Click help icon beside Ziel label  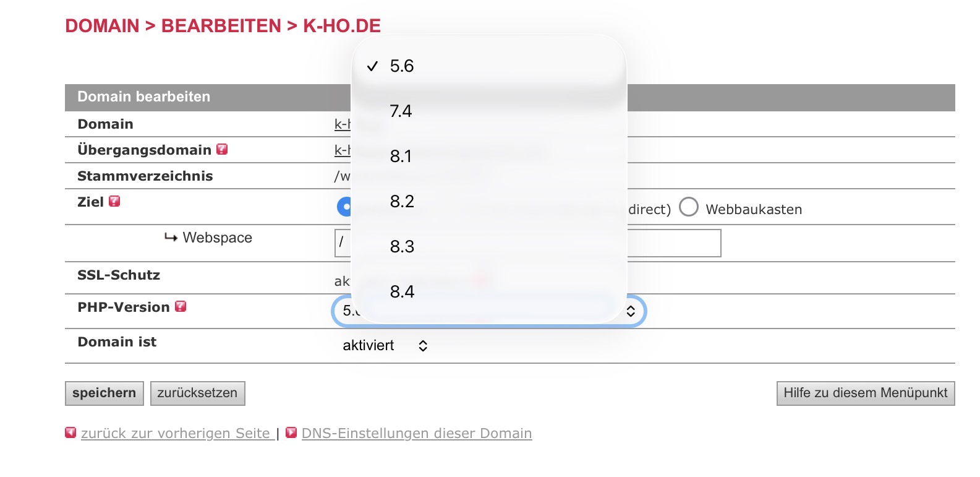click(114, 202)
